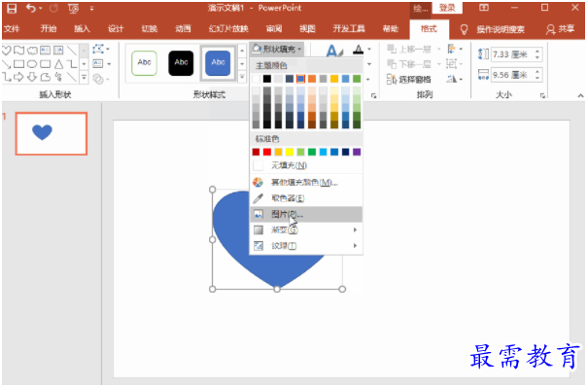Screen dimensions: 588x387
Task: Click the lightbulb 操作说明搜索 search
Action: pyautogui.click(x=494, y=29)
